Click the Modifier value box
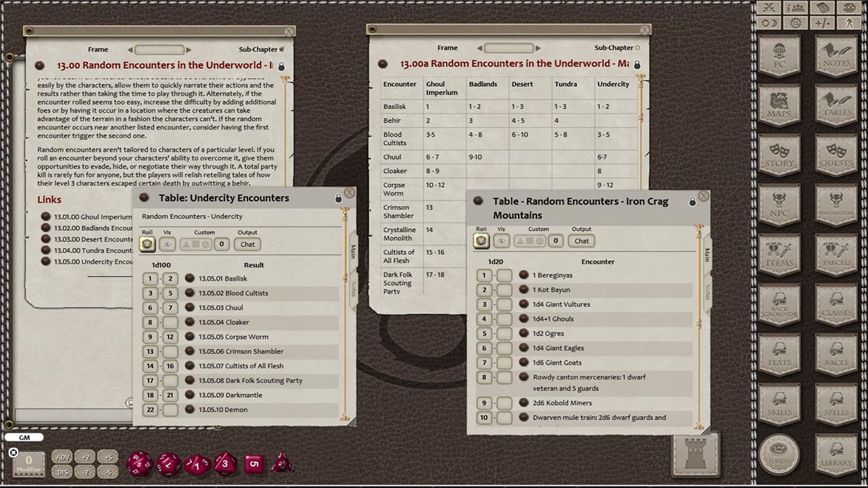This screenshot has height=488, width=868. 29,464
